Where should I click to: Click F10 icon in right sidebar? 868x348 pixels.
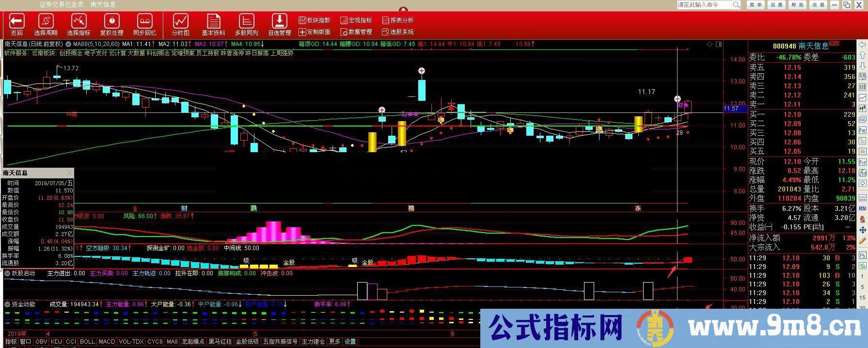[x=863, y=130]
